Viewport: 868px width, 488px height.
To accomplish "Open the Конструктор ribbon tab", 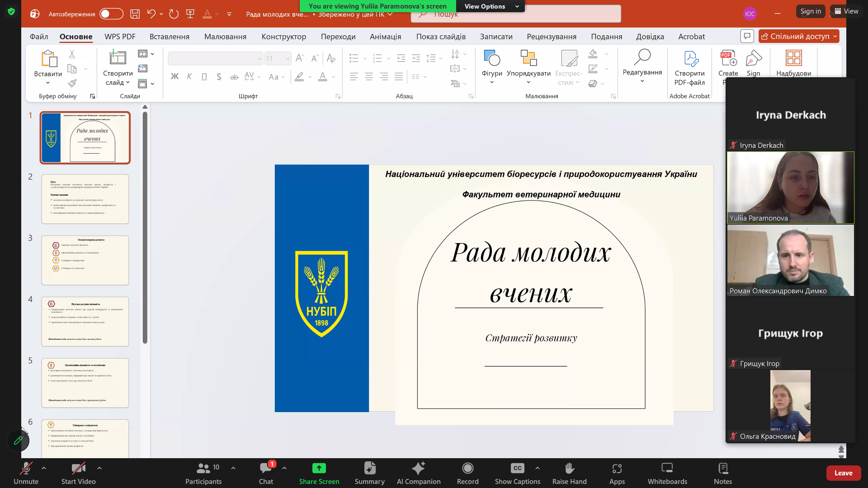I will [283, 37].
